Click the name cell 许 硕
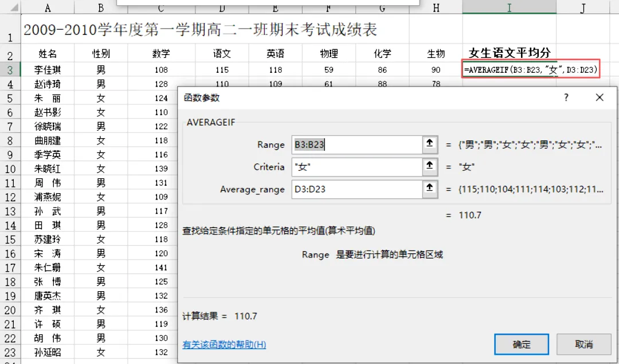The image size is (619, 364). pyautogui.click(x=48, y=324)
